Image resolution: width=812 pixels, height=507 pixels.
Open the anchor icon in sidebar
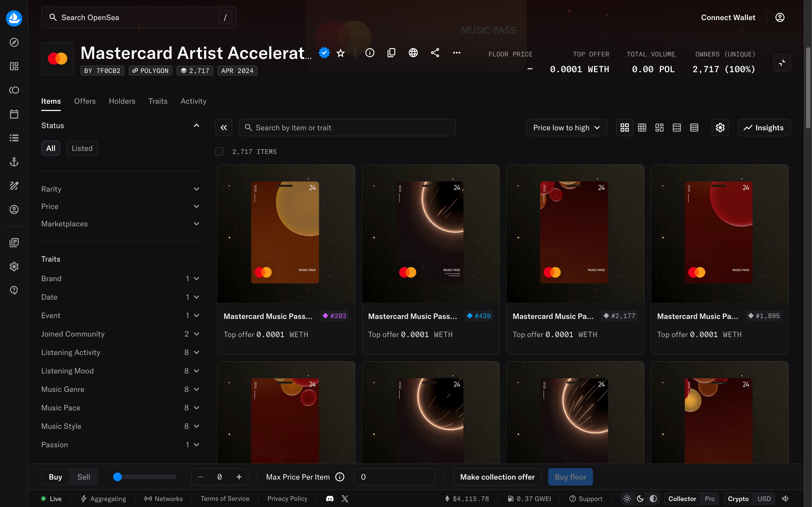(x=14, y=162)
